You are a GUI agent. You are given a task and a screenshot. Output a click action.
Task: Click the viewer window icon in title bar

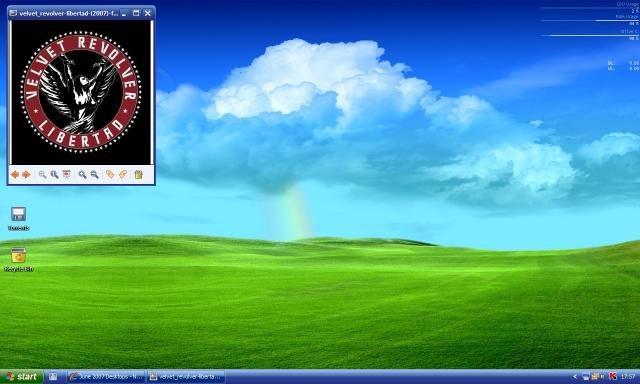[x=13, y=13]
